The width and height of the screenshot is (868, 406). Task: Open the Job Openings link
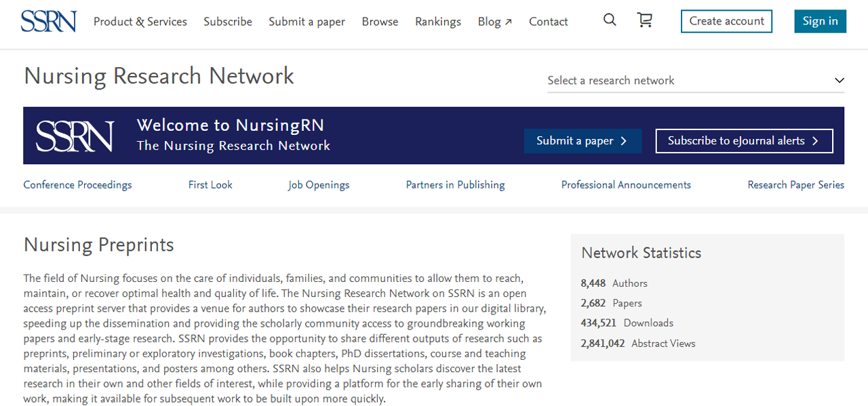point(319,184)
